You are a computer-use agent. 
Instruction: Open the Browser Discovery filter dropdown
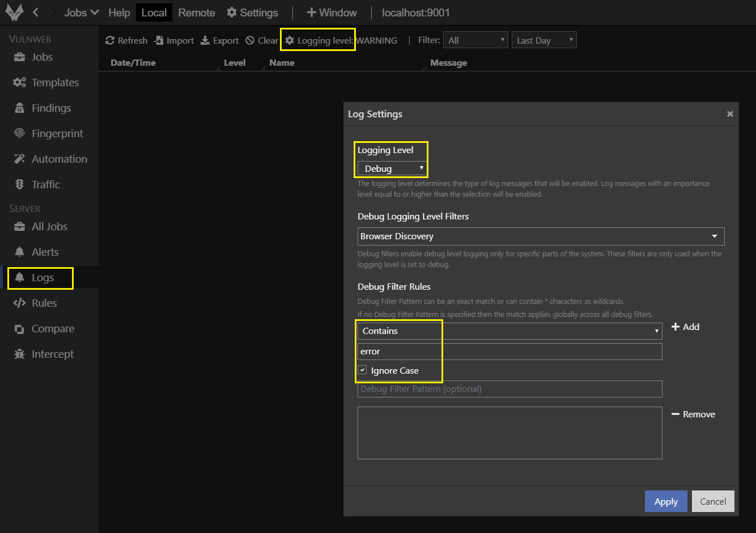pyautogui.click(x=541, y=236)
